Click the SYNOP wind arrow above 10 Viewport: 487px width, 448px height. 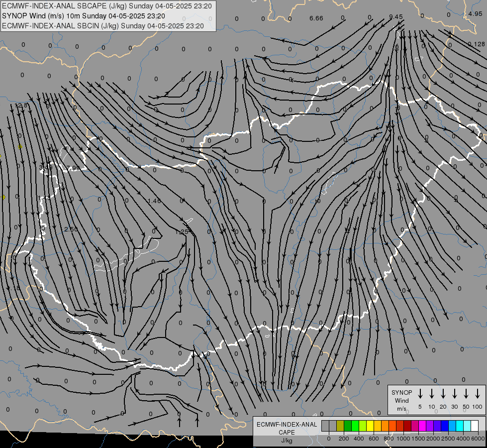click(431, 394)
